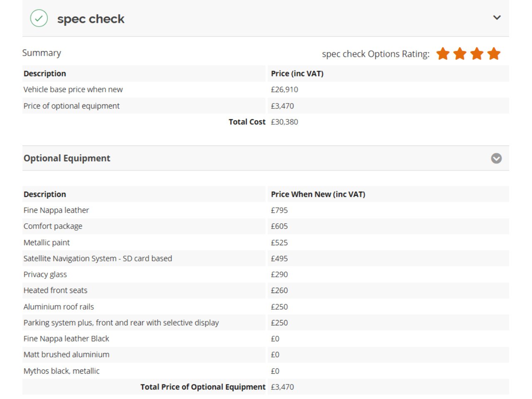The height and width of the screenshot is (399, 532).
Task: Click the Comfort package option
Action: pos(53,226)
